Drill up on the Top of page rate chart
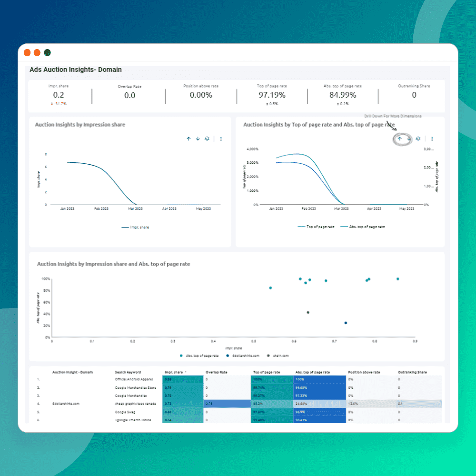476x476 pixels. pyautogui.click(x=400, y=139)
